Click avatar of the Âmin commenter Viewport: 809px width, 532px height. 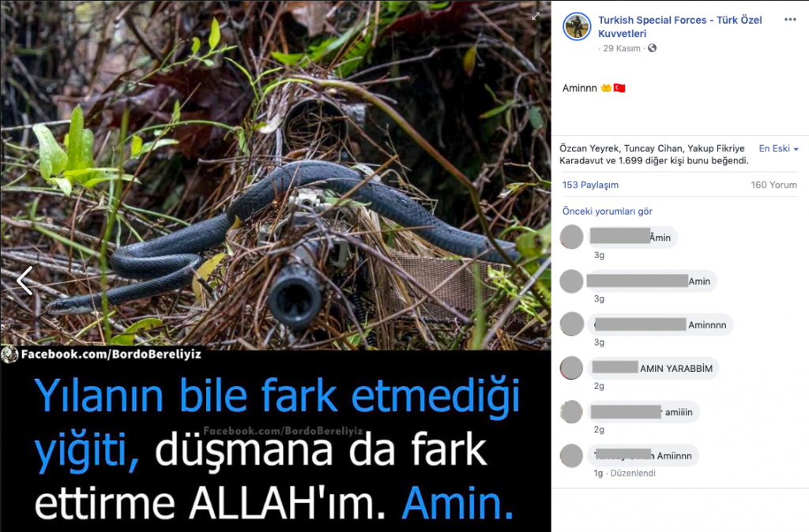click(x=572, y=237)
